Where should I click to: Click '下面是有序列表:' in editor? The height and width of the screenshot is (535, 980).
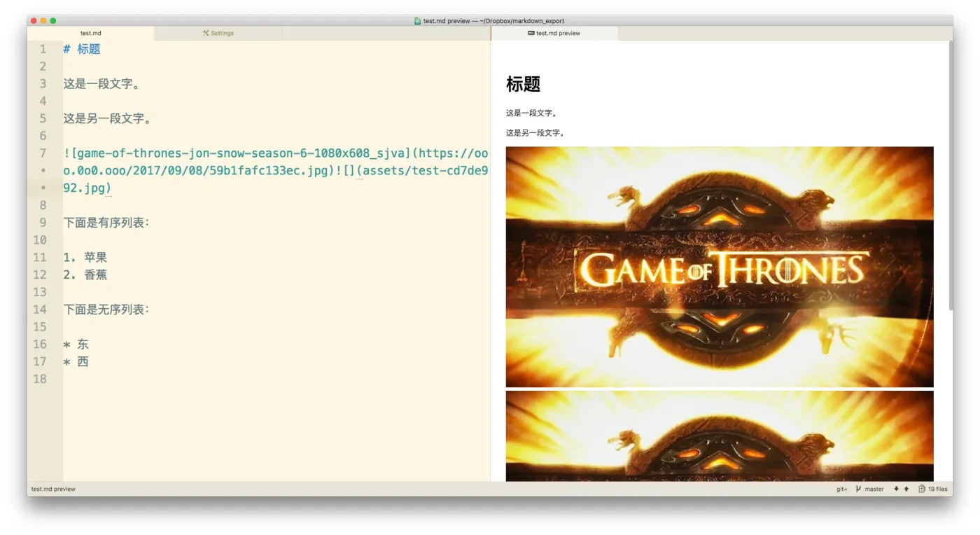pos(106,223)
